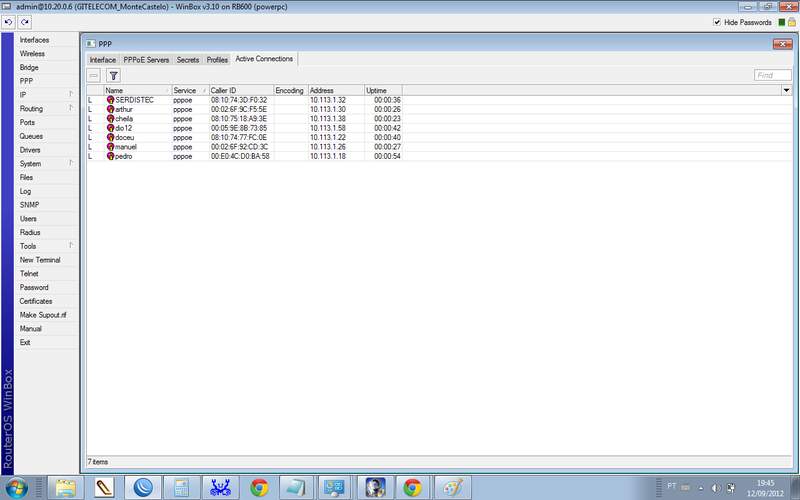Select the address 10.113.1.30 cell

(328, 109)
